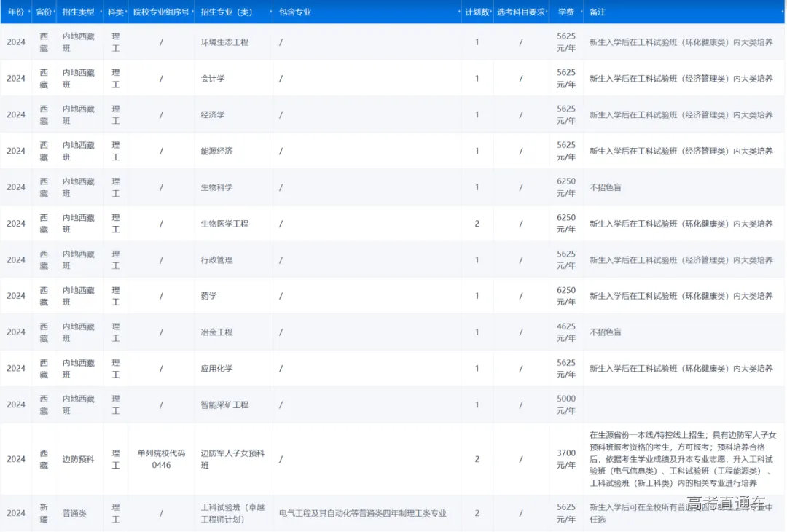Click the sort arrow beside 招生专业（类） header
The width and height of the screenshot is (787, 532).
click(x=270, y=12)
